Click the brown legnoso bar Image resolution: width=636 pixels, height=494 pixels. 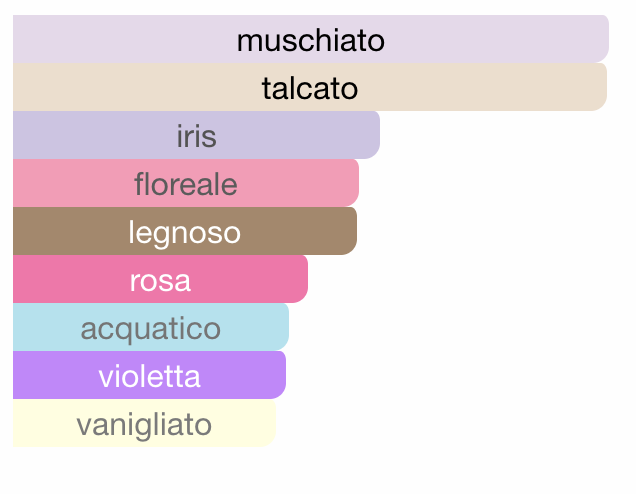point(185,231)
